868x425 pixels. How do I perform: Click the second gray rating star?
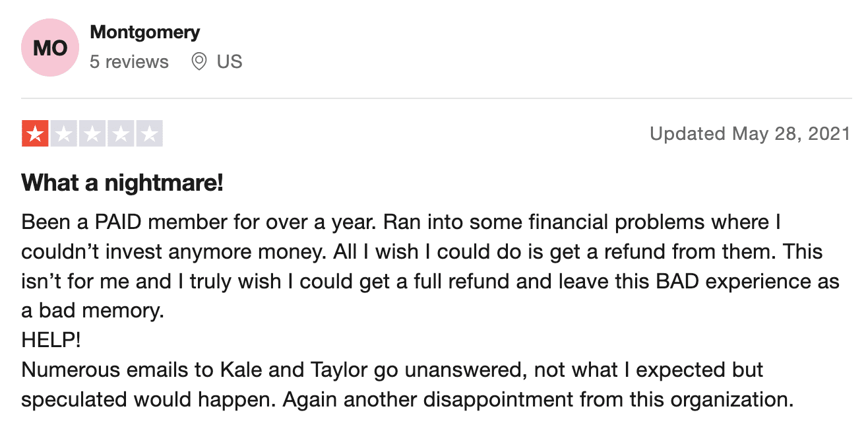coord(64,135)
